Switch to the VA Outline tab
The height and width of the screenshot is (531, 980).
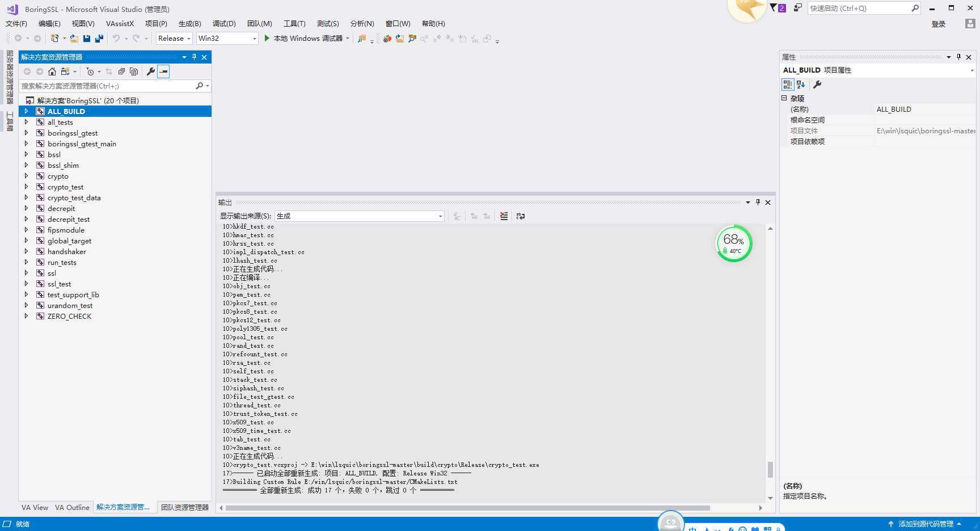(x=72, y=507)
